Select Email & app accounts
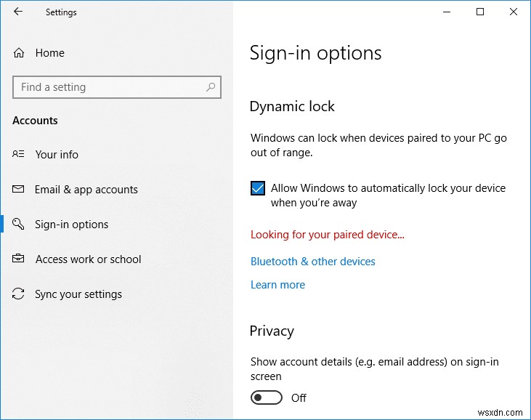This screenshot has width=531, height=420. 86,190
